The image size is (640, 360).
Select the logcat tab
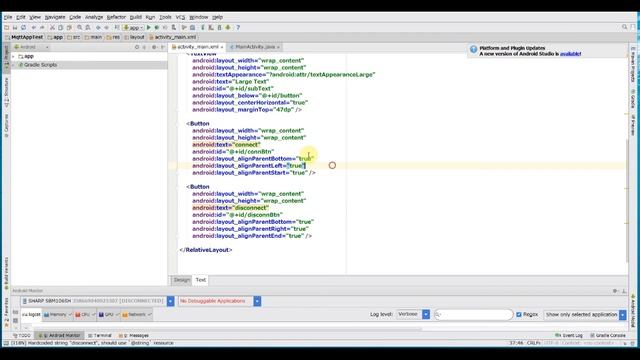pos(31,314)
